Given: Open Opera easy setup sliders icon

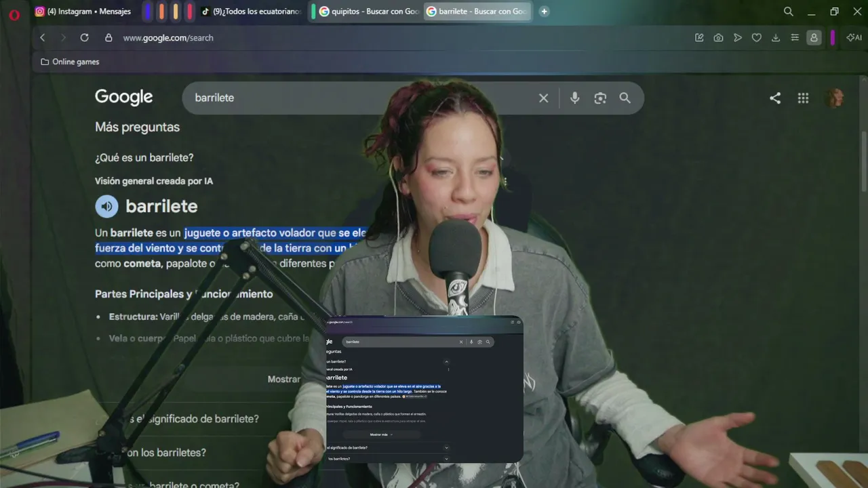Looking at the screenshot, I should click(x=795, y=38).
